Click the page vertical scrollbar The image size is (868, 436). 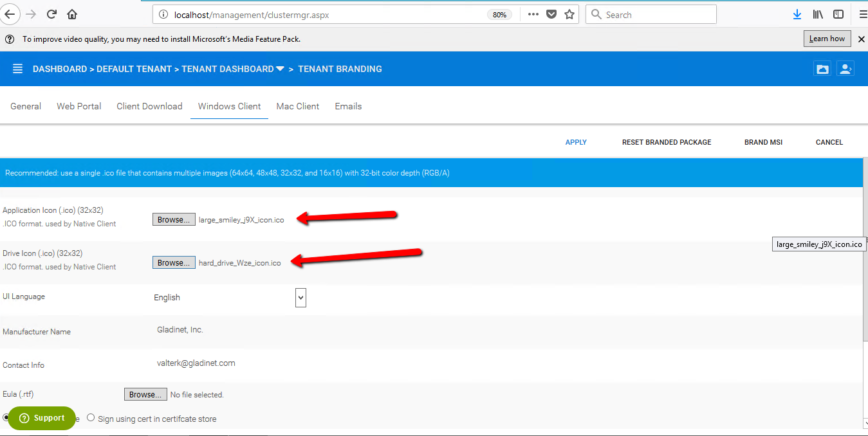point(863,289)
